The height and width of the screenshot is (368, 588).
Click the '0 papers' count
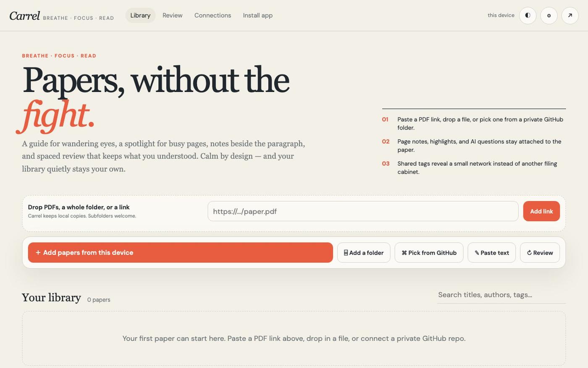coord(99,300)
